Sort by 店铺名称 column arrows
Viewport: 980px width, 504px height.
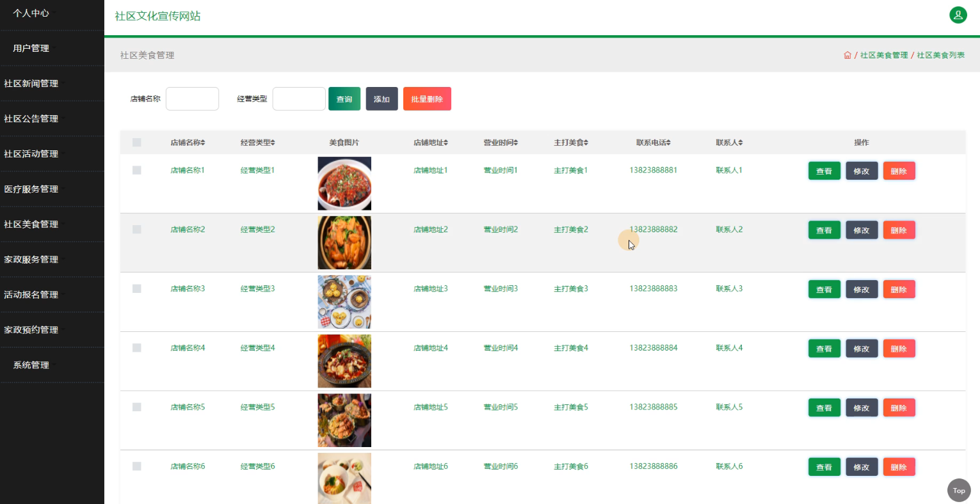click(x=203, y=143)
